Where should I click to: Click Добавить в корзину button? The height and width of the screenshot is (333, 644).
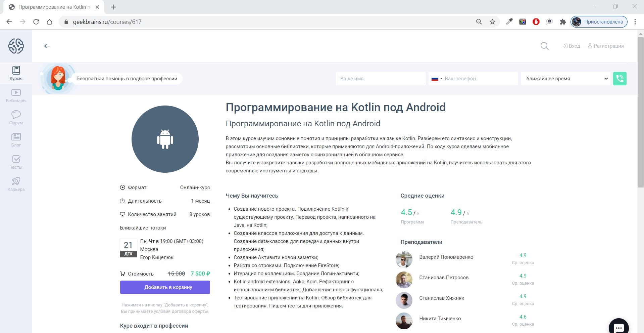tap(165, 287)
